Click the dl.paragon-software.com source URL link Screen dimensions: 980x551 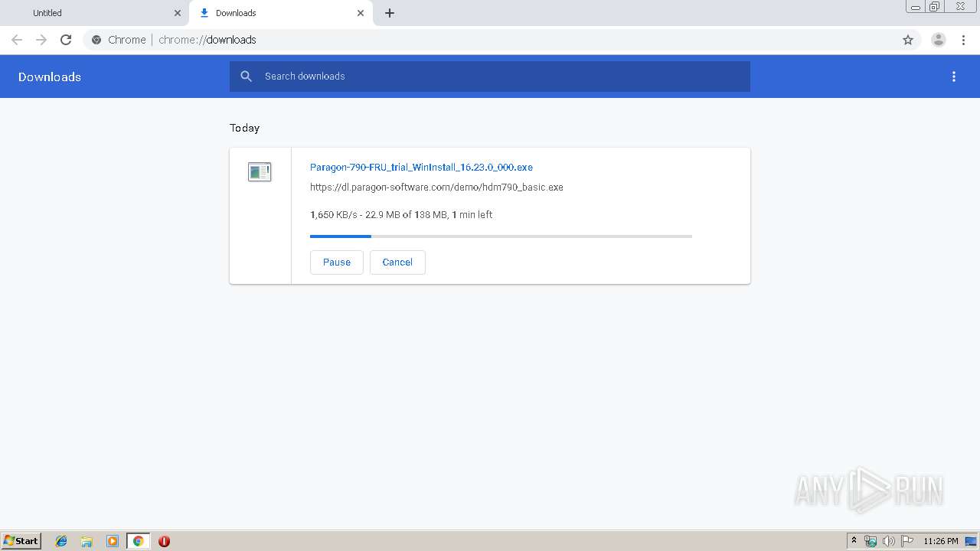(436, 187)
